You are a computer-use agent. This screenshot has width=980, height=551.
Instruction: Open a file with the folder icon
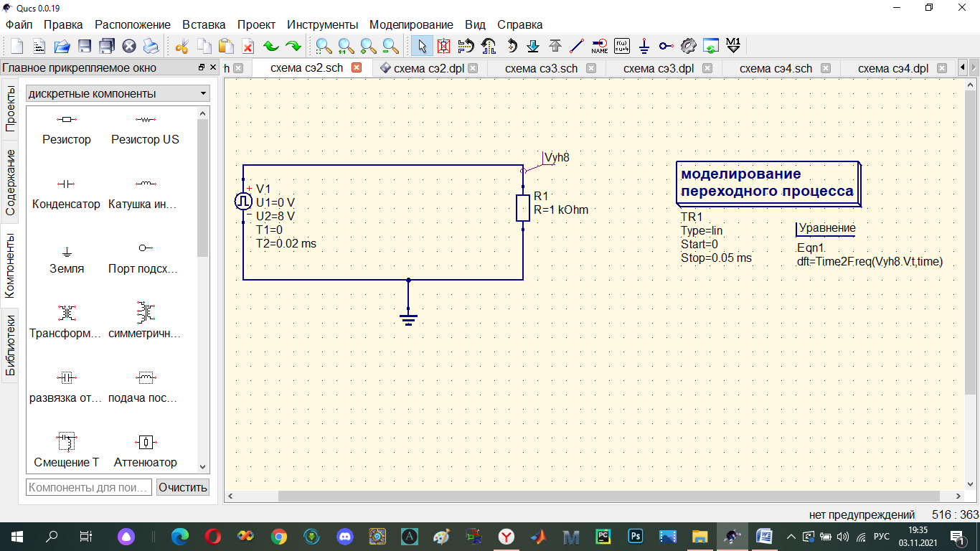point(62,47)
